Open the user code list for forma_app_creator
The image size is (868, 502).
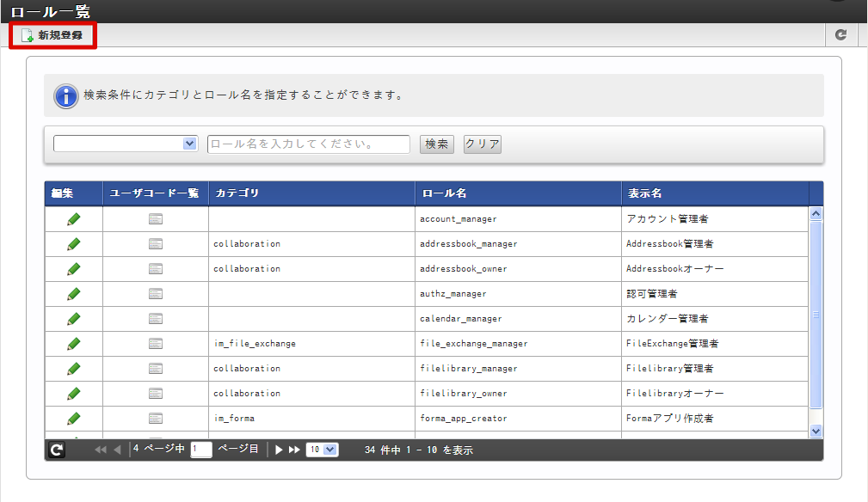156,419
